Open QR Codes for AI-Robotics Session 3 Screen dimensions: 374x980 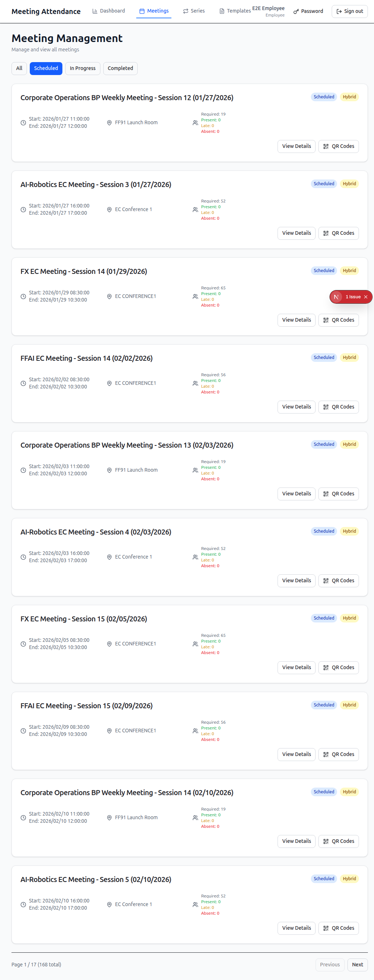coord(338,233)
